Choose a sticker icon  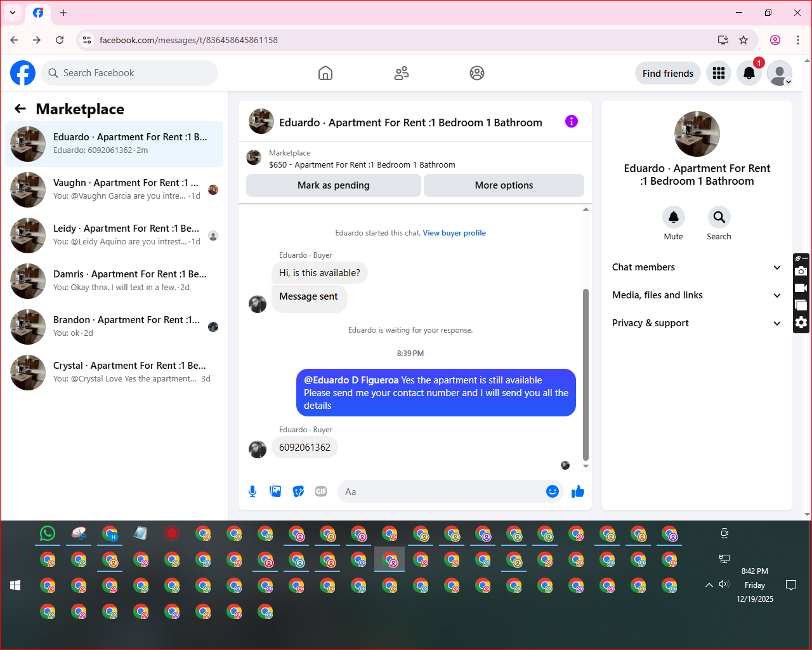298,491
